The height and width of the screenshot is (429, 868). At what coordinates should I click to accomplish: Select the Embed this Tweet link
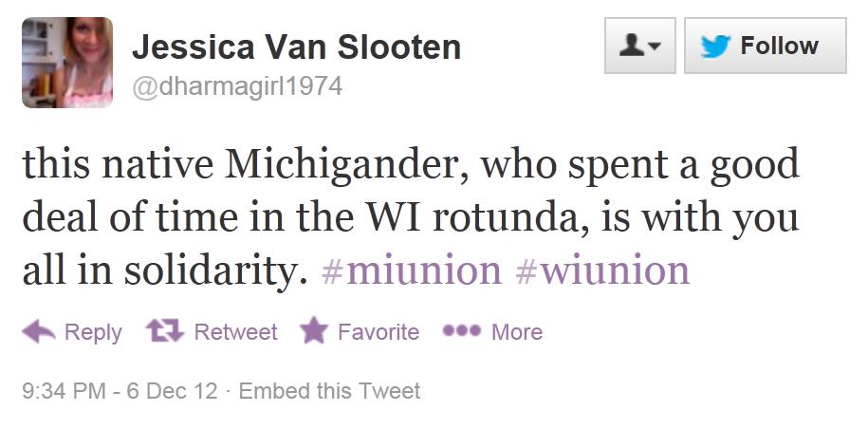click(x=329, y=391)
